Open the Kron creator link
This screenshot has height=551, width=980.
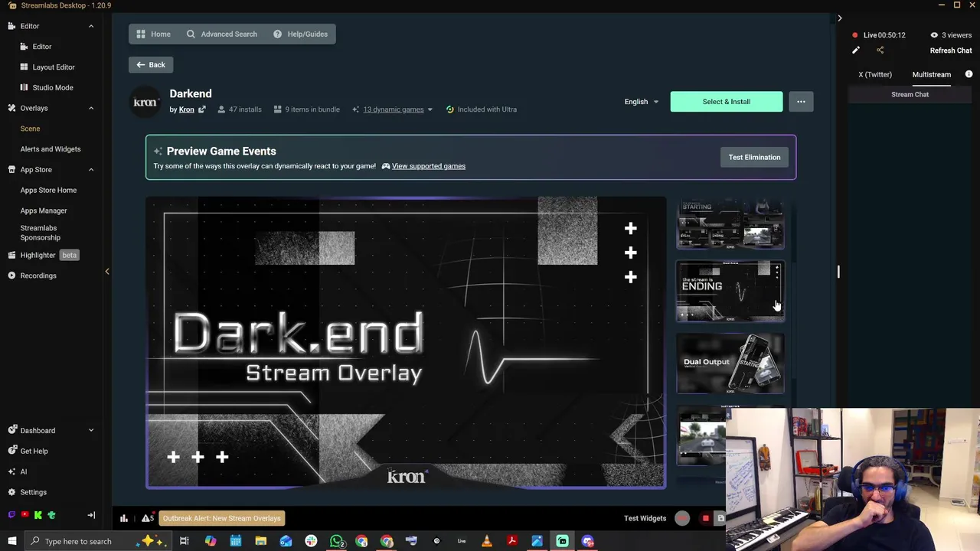[x=186, y=109]
